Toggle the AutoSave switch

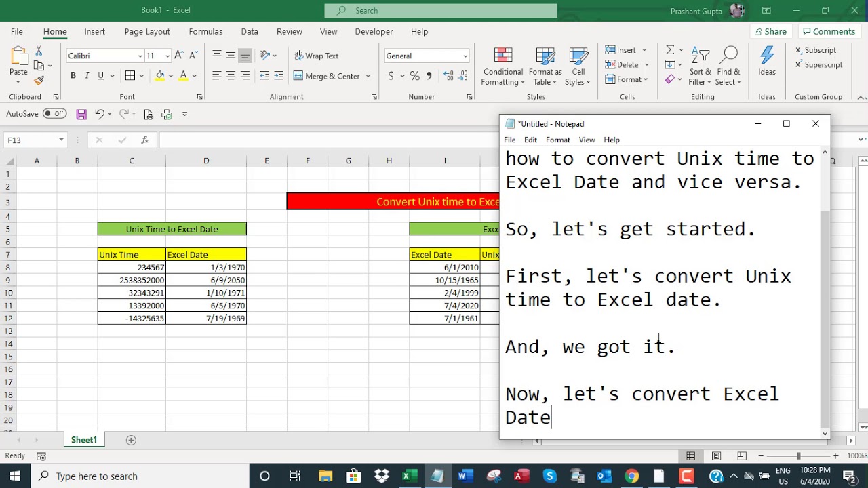click(54, 114)
